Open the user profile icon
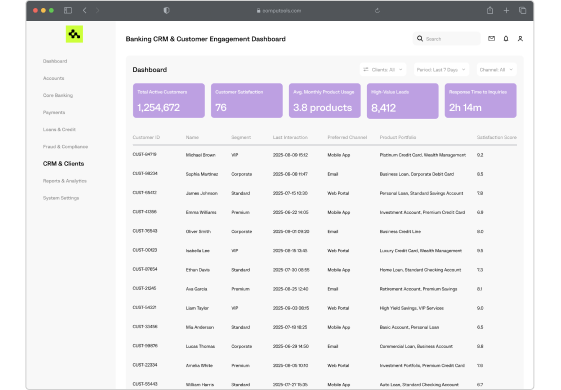 click(520, 39)
